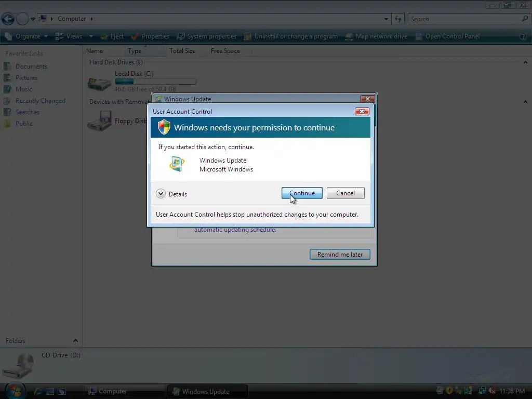Collapse the Hard Disk Drives group
Viewport: 532px width, 399px height.
[525, 62]
